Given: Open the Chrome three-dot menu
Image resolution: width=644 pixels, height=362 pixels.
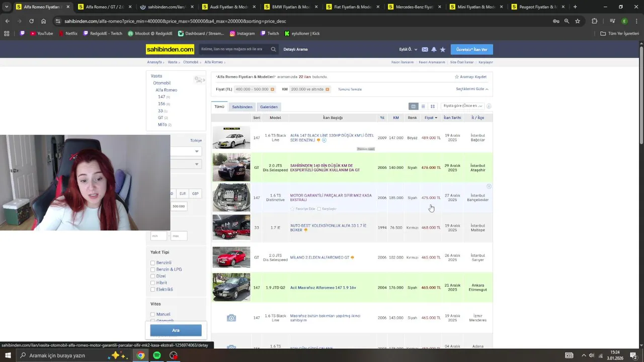Looking at the screenshot, I should [636, 21].
